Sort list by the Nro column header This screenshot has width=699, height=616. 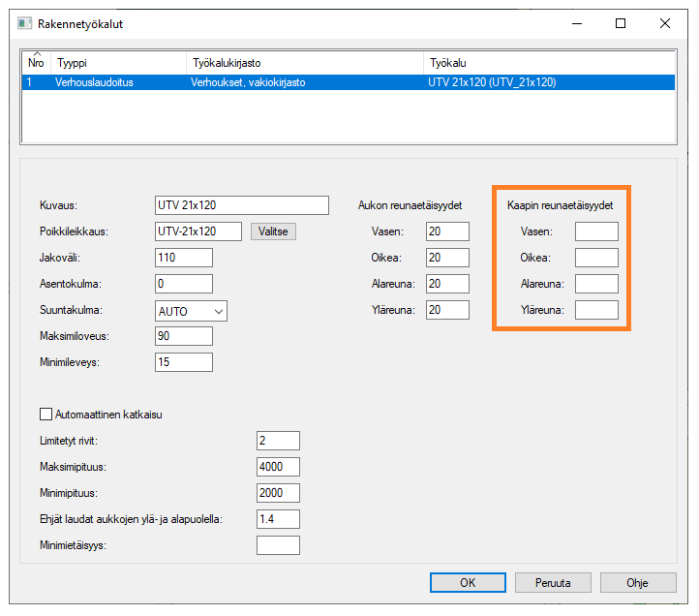tap(37, 62)
